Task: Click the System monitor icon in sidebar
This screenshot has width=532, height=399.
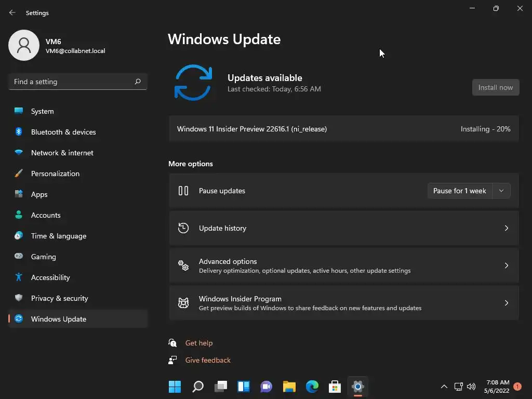Action: click(x=19, y=111)
